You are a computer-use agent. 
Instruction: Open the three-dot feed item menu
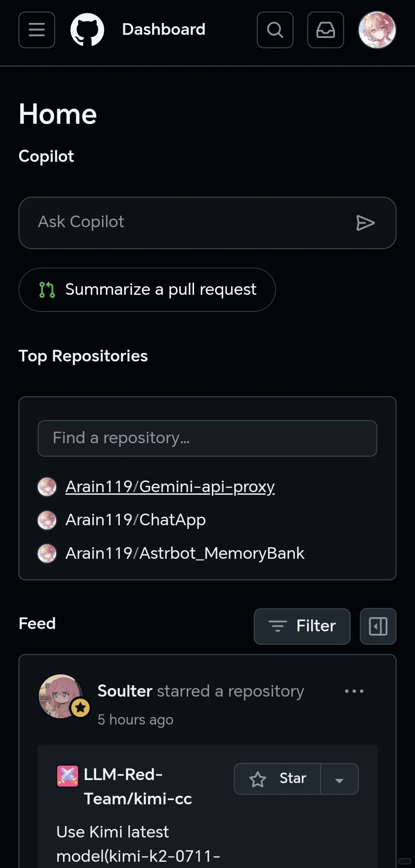(x=354, y=691)
